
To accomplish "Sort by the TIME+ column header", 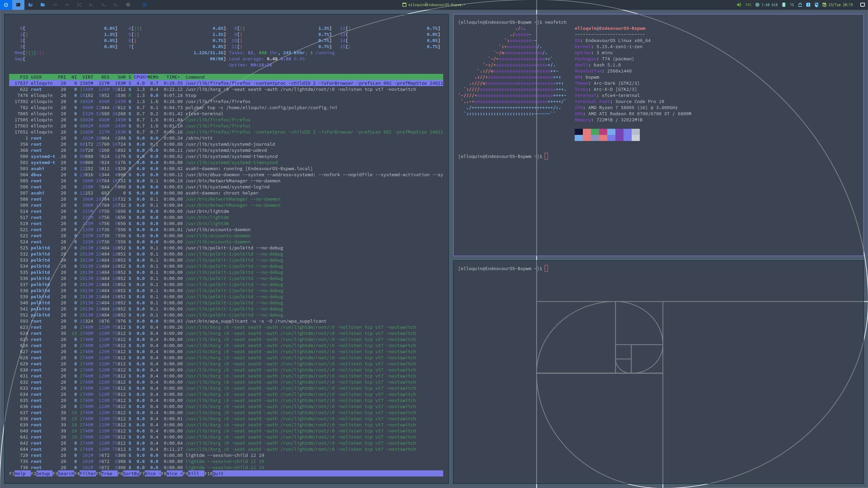I will coord(173,77).
